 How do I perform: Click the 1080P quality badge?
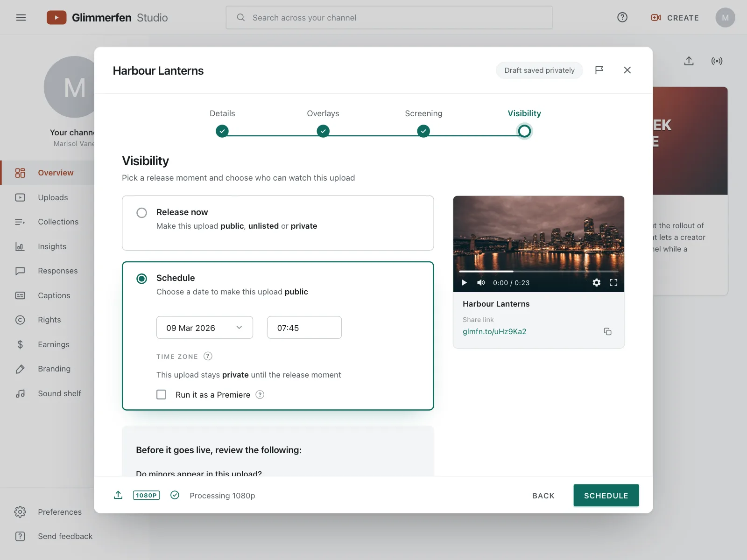147,495
